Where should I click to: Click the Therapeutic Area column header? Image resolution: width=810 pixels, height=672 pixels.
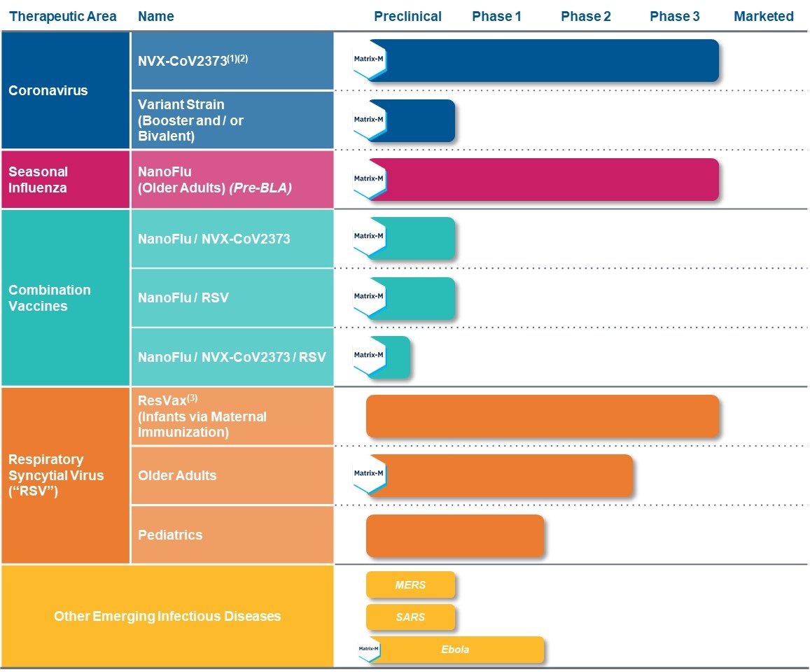point(63,16)
